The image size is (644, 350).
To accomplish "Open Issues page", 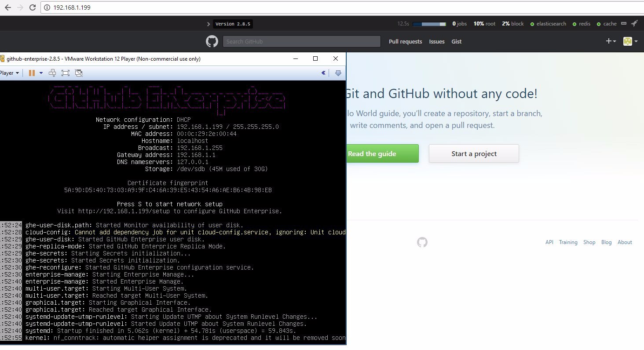I will [x=437, y=41].
